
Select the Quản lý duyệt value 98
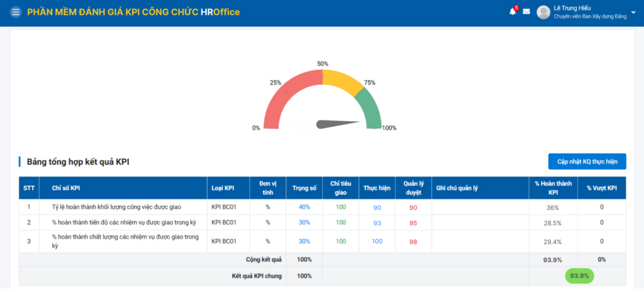(413, 242)
